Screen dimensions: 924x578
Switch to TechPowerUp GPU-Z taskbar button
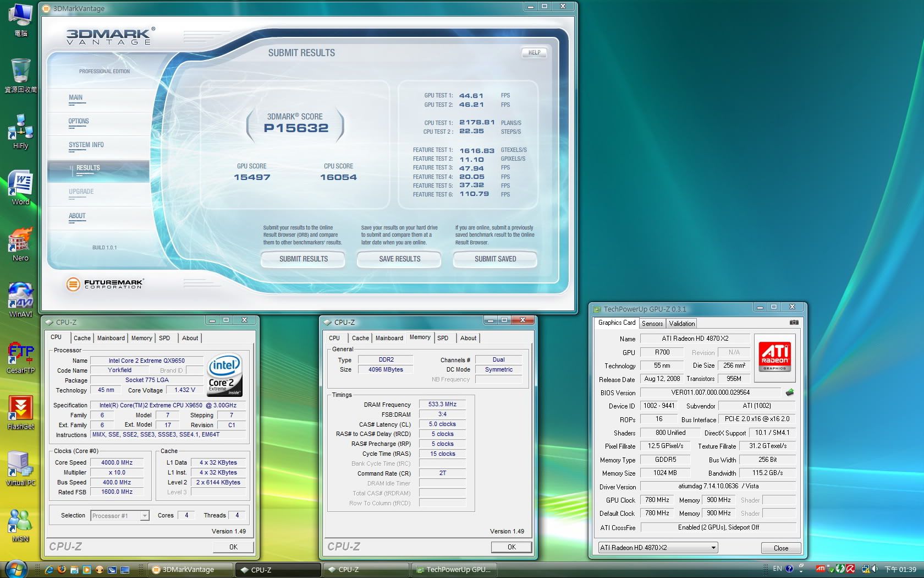click(454, 570)
